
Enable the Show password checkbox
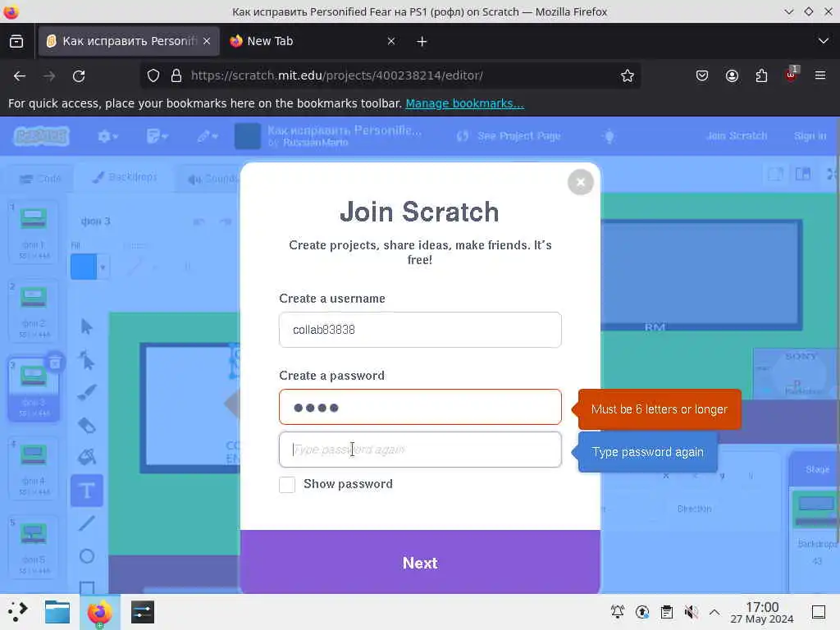[x=287, y=484]
